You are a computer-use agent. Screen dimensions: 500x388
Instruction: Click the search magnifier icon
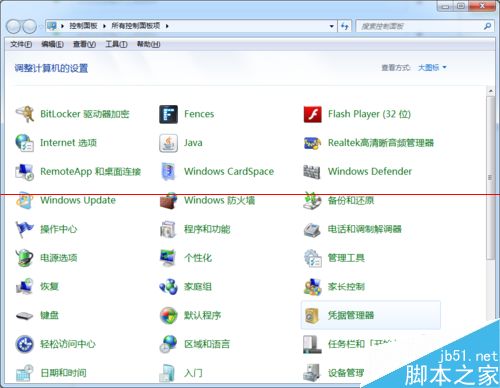[487, 26]
